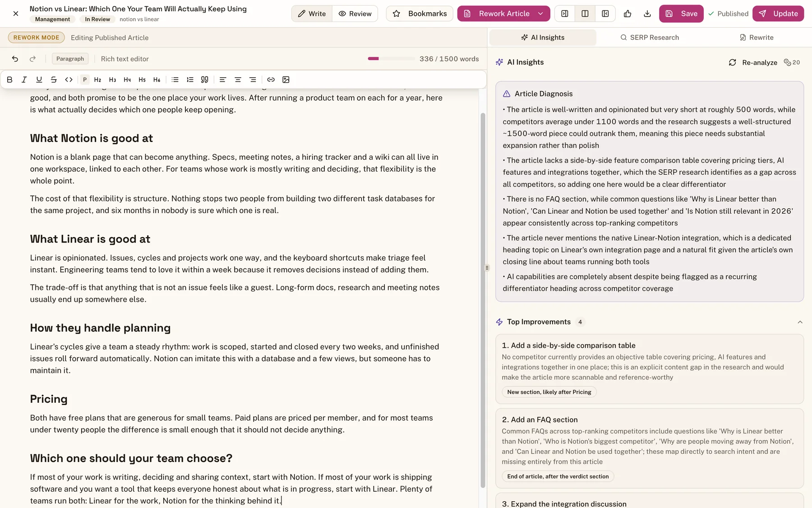Download the article
812x508 pixels.
coord(647,14)
